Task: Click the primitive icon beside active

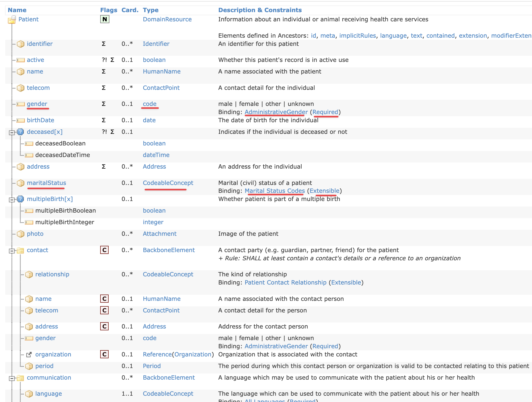Action: 21,60
